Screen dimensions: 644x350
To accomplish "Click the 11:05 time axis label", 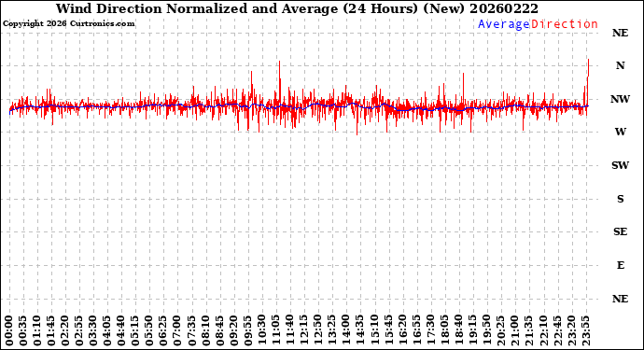I will click(x=276, y=330).
